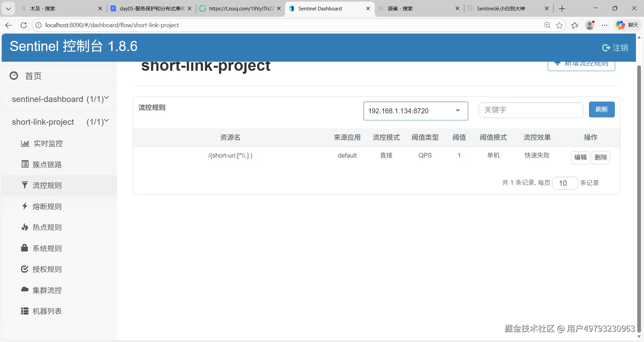Open the machine IP 192.168.1.134:8720 dropdown
The width and height of the screenshot is (644, 342).
[x=416, y=111]
